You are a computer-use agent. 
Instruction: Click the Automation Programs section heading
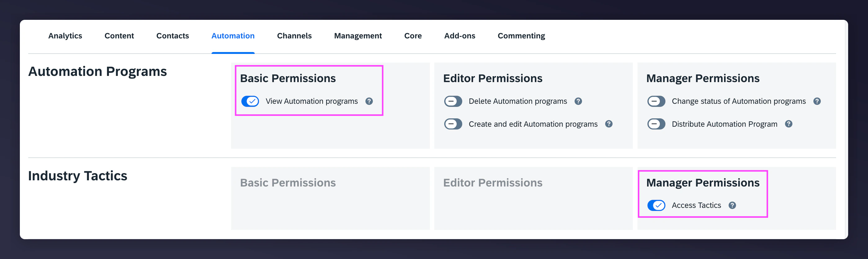97,72
